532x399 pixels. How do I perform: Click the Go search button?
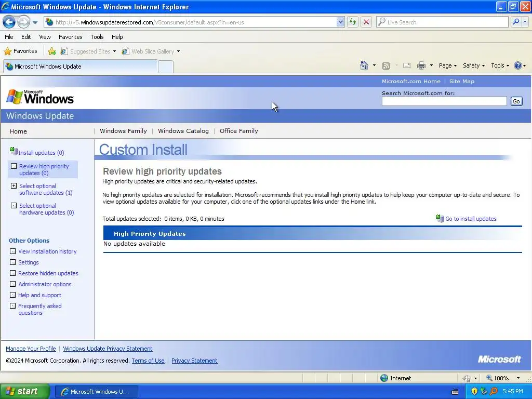pos(516,101)
